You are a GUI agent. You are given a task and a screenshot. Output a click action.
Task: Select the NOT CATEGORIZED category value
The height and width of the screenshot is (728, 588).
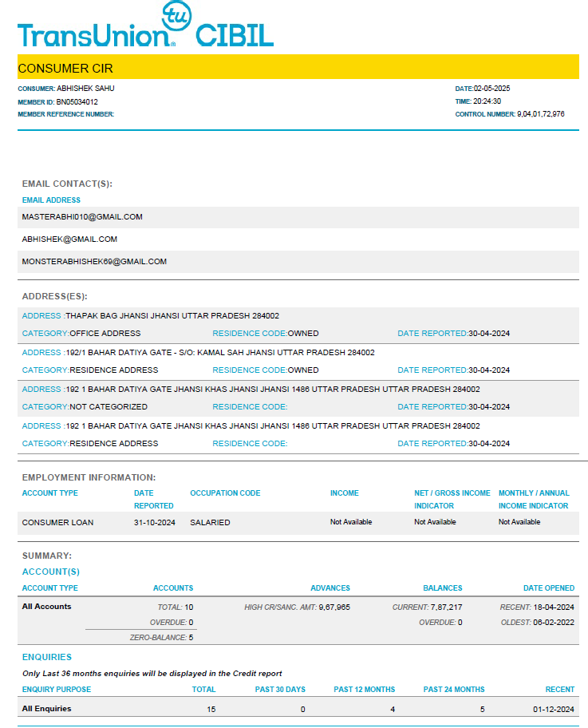coord(109,407)
